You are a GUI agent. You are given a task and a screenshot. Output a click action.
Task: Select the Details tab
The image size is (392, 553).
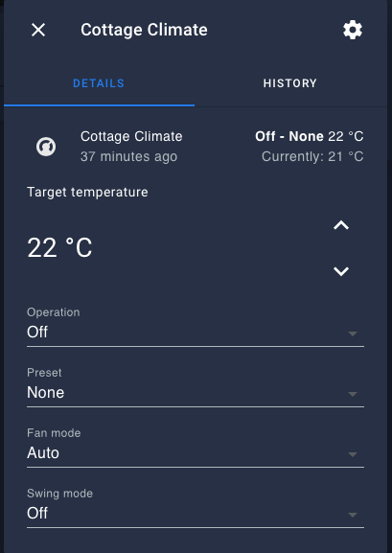pyautogui.click(x=99, y=83)
